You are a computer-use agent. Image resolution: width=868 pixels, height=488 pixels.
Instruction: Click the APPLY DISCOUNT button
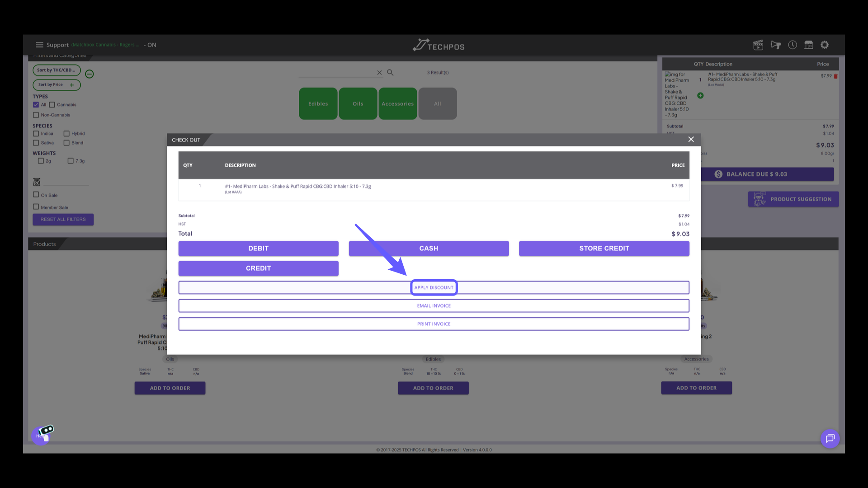coord(434,287)
